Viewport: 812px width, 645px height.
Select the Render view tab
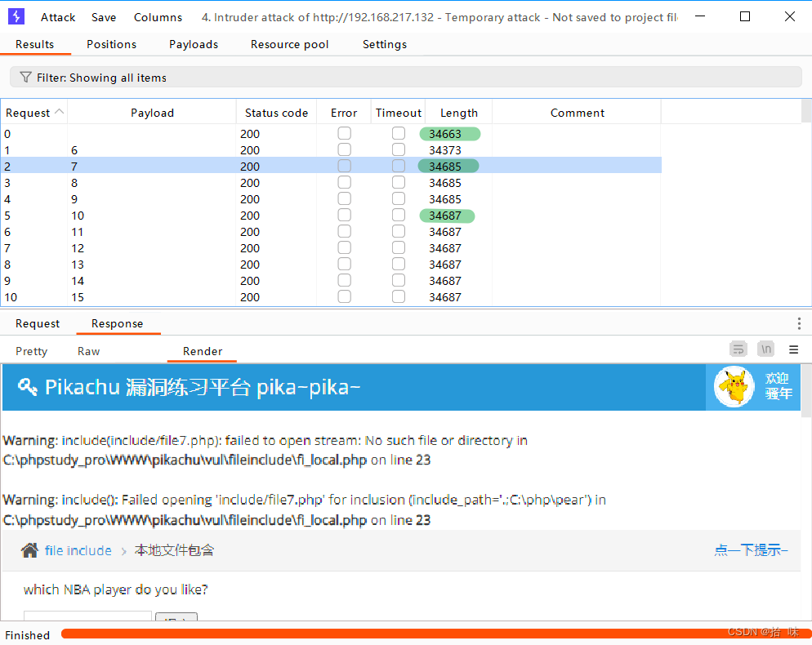(201, 350)
